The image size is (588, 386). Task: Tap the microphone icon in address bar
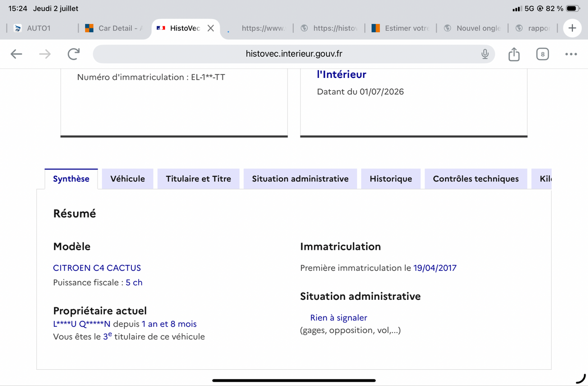pos(485,54)
